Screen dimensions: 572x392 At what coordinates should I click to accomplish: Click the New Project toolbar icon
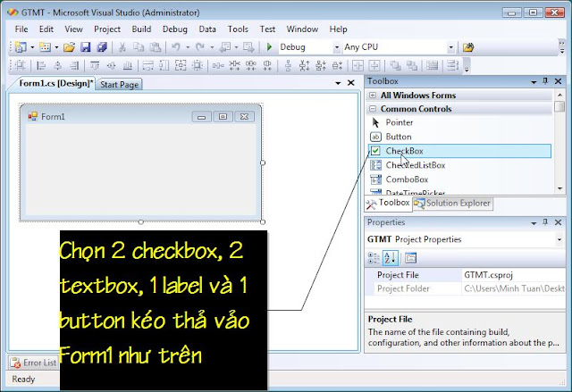pyautogui.click(x=21, y=47)
